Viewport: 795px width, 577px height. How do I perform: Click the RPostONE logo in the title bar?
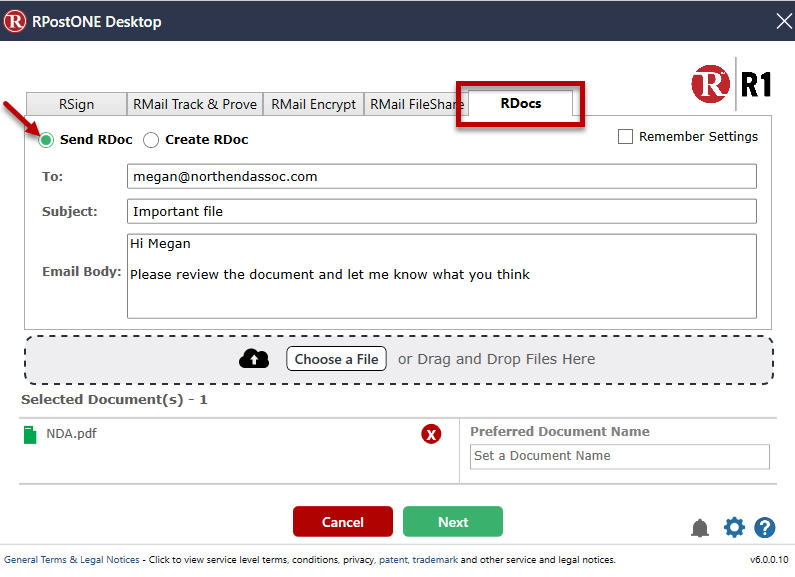16,21
